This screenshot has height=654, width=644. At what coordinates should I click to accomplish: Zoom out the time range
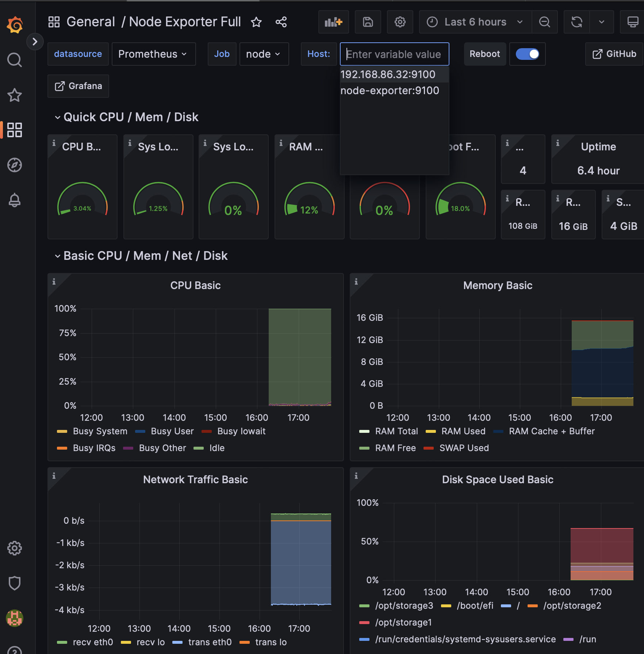pos(545,22)
